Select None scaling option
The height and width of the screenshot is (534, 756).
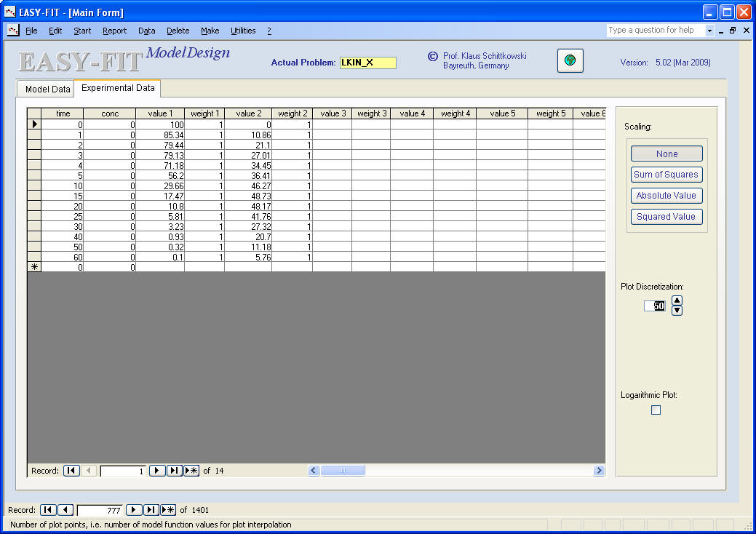(x=667, y=154)
